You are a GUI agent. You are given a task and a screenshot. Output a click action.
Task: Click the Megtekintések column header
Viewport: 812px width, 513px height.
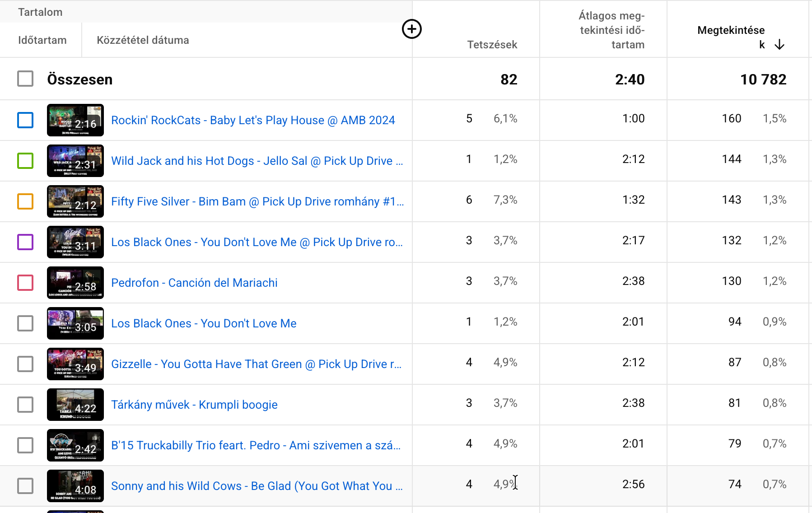click(x=731, y=31)
